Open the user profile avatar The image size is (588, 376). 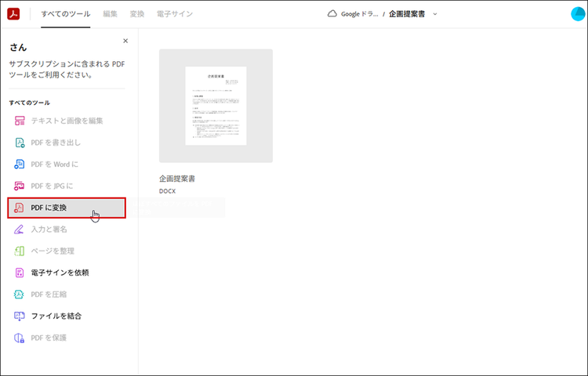coord(579,14)
